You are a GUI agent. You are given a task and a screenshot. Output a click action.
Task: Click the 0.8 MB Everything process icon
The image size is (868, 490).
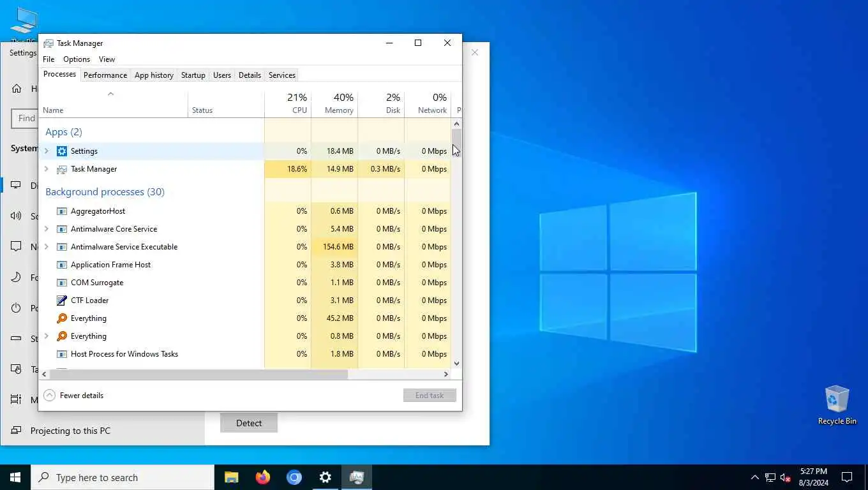point(62,336)
